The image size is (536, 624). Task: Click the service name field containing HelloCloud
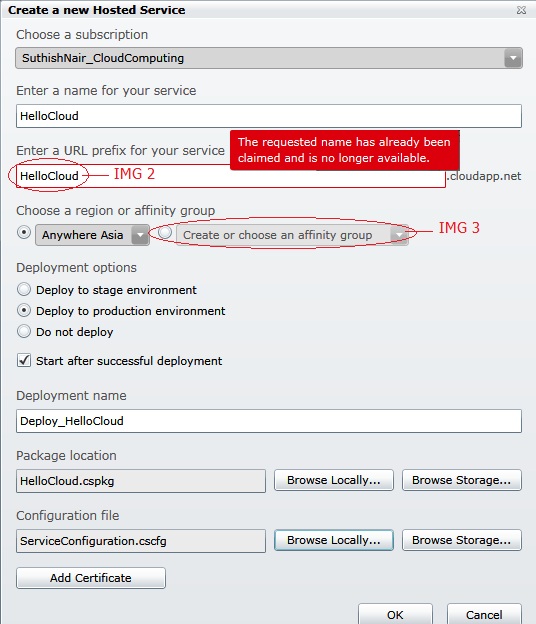click(x=269, y=116)
